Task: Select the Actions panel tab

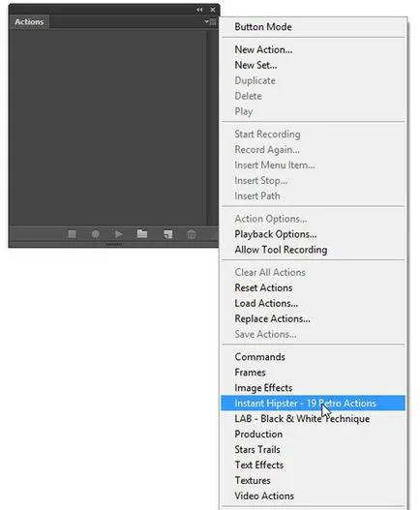Action: [x=29, y=22]
